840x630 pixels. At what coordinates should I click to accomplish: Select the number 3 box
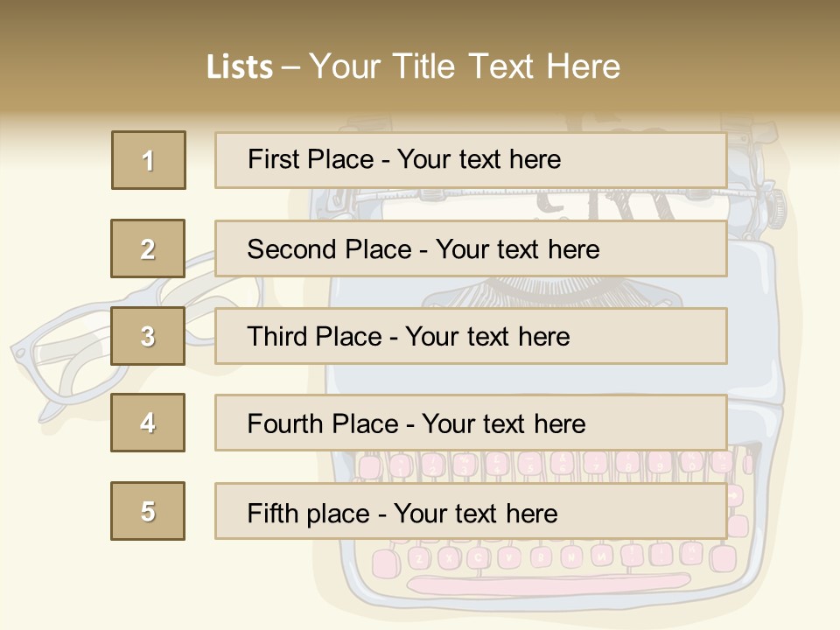(x=148, y=336)
